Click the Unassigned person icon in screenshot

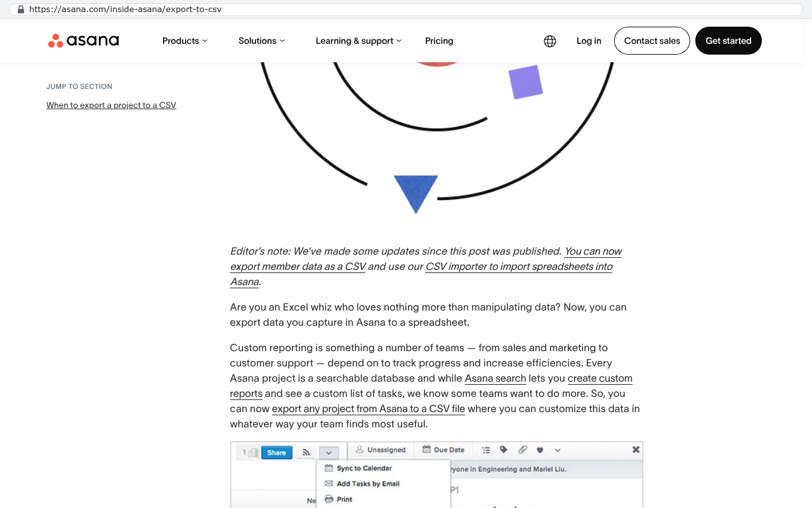coord(360,450)
